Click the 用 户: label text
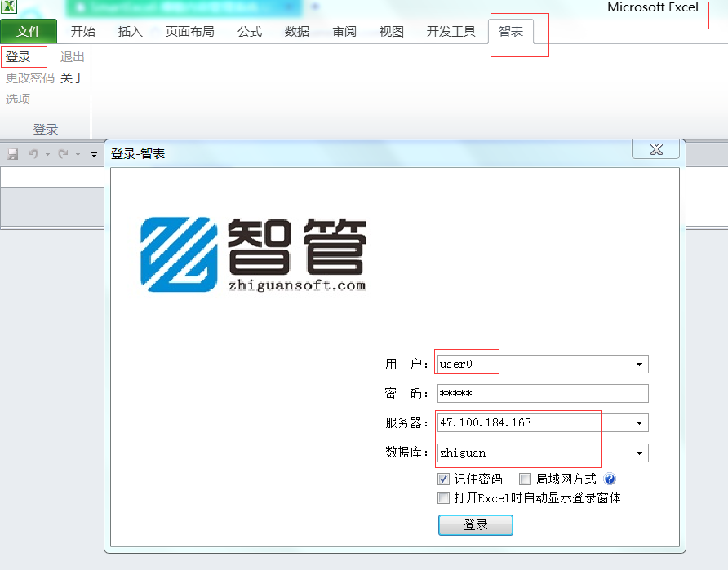The width and height of the screenshot is (728, 570). (406, 365)
